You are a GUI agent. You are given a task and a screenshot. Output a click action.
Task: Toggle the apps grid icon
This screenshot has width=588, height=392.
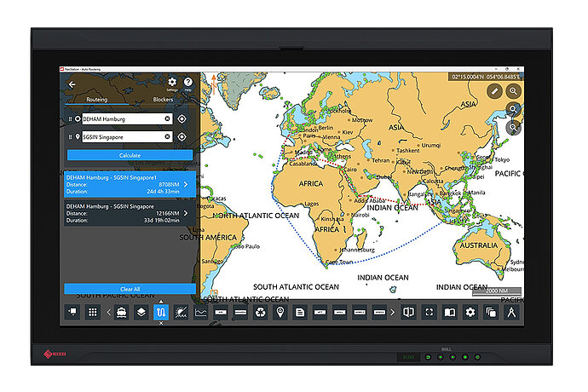pyautogui.click(x=93, y=312)
